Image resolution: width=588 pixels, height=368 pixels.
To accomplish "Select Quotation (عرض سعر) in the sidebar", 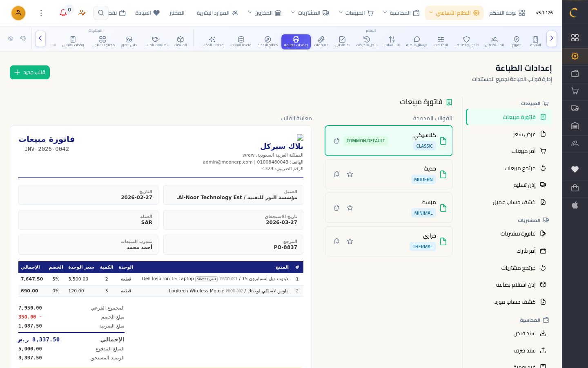I will tap(509, 134).
